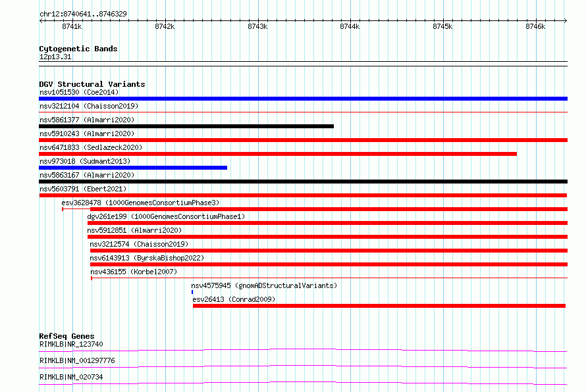Open the nsv4575945 (gnomADStructuralVariants) label
586x392 pixels.
tap(264, 285)
